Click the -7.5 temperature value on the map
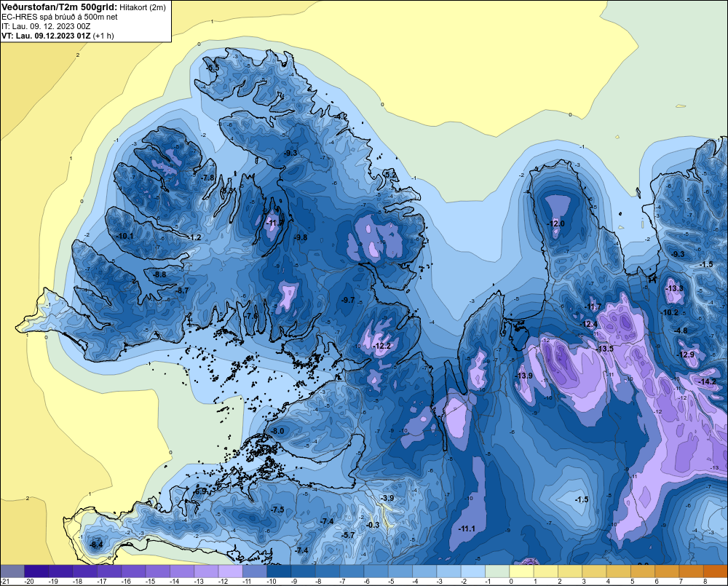The height and width of the screenshot is (586, 728). [x=277, y=510]
